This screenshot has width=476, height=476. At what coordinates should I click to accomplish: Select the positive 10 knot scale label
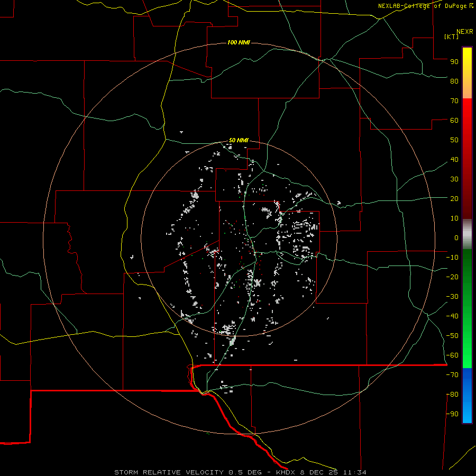pyautogui.click(x=454, y=218)
